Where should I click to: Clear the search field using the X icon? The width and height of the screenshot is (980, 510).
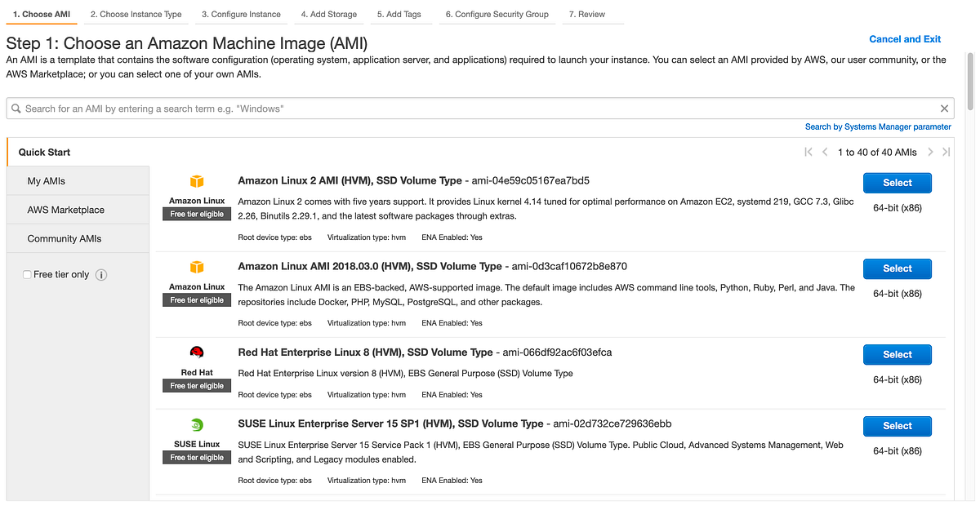click(x=944, y=108)
